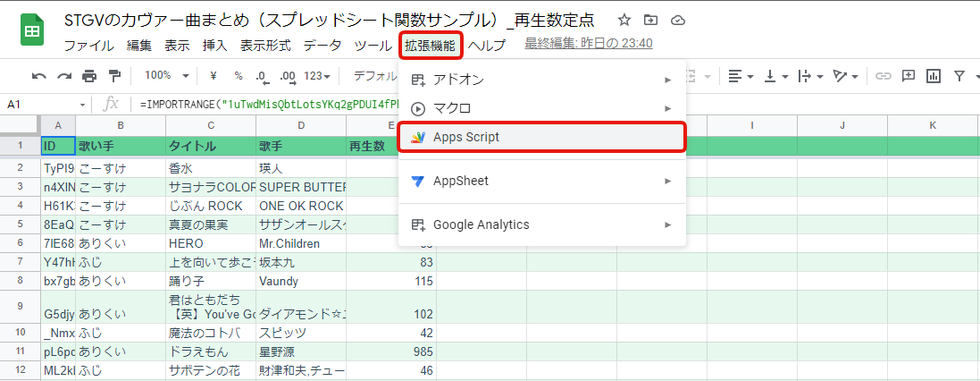Star this document
Viewport: 980px width, 381px height.
624,20
